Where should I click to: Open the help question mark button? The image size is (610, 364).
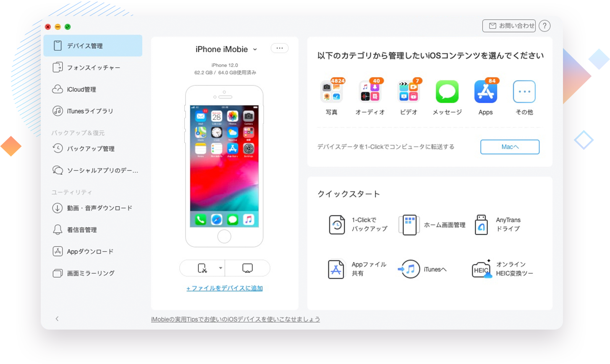545,26
